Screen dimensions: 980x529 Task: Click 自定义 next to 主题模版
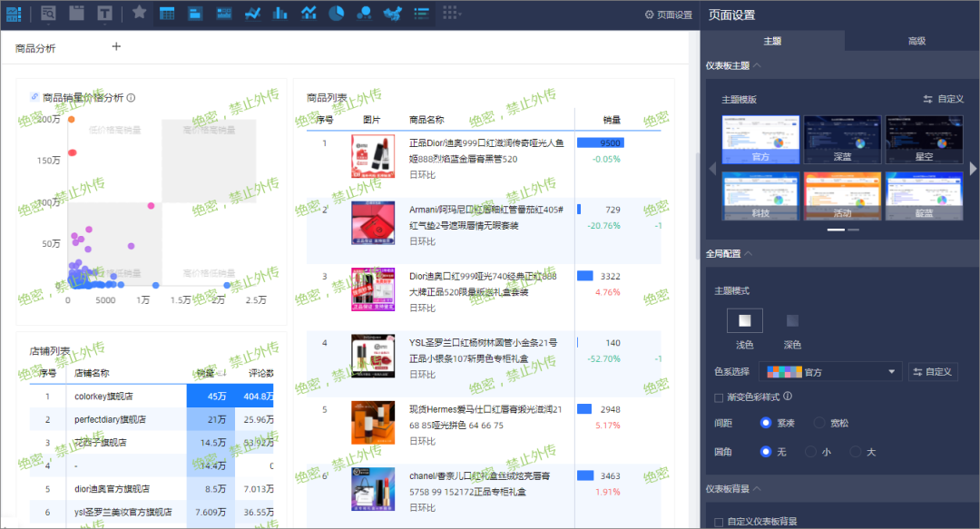944,99
